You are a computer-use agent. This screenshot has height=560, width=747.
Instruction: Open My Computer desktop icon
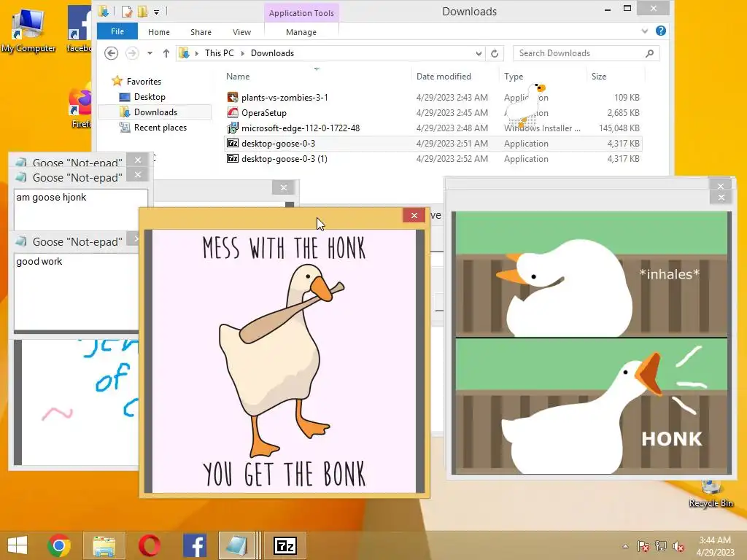point(28,29)
